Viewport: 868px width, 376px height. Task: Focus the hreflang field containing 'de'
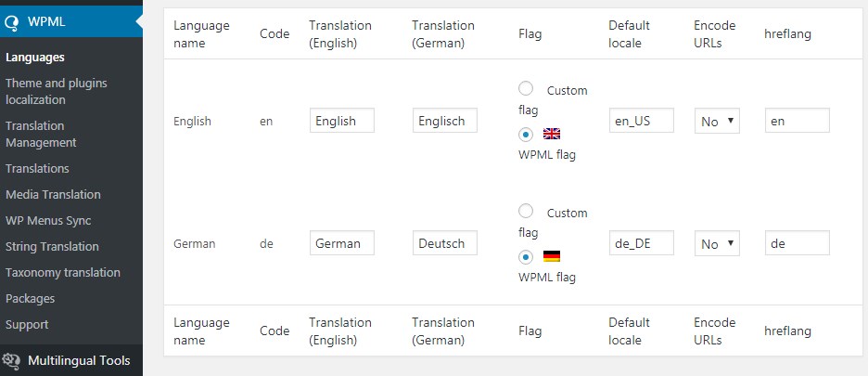798,243
